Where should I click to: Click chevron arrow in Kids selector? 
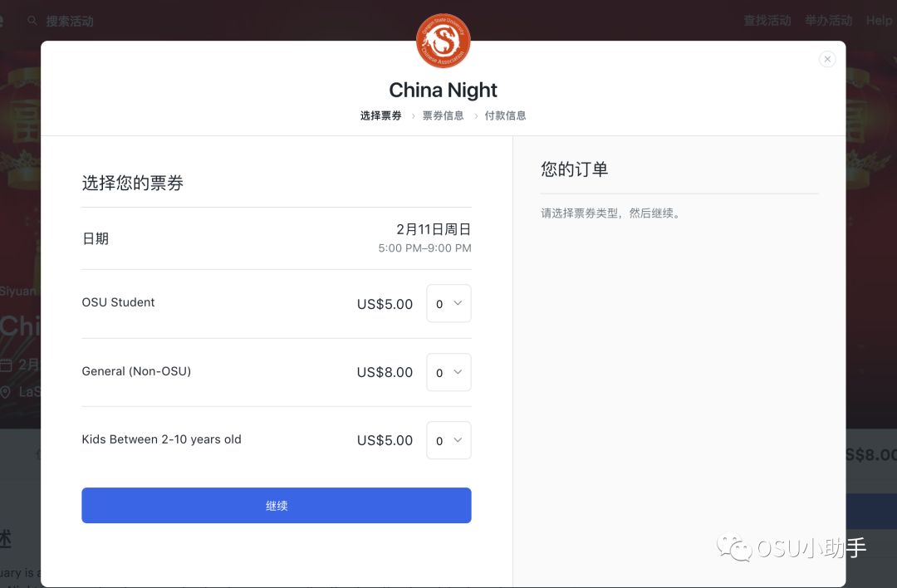pyautogui.click(x=458, y=440)
